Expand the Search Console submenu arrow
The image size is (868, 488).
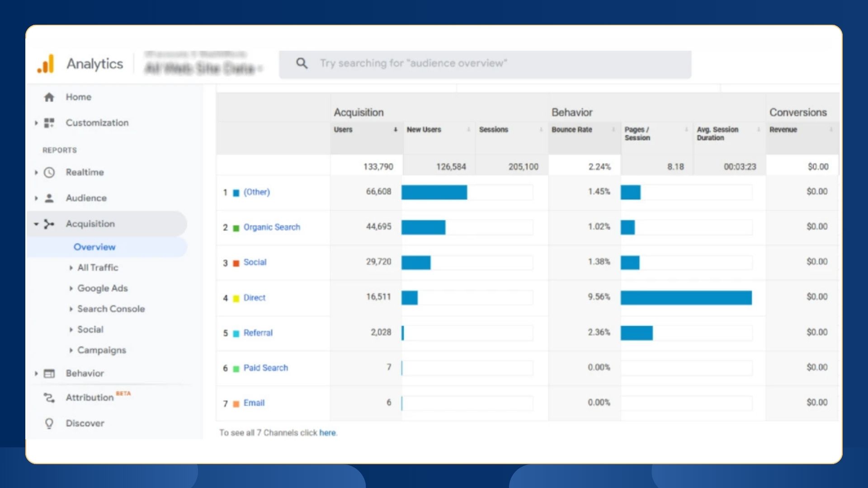click(x=71, y=309)
